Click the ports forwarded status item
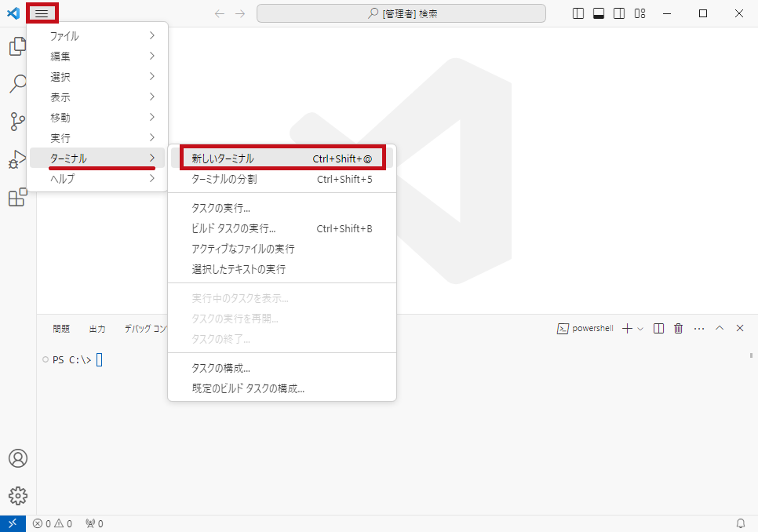 (94, 523)
